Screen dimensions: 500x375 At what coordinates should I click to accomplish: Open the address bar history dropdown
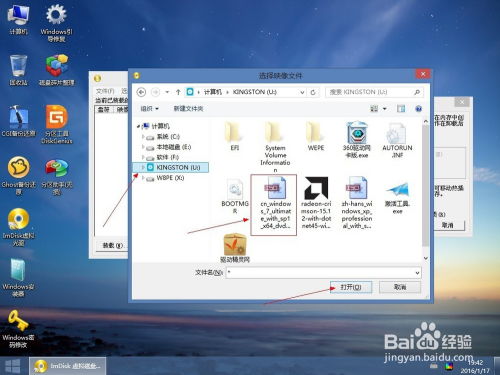(x=302, y=92)
